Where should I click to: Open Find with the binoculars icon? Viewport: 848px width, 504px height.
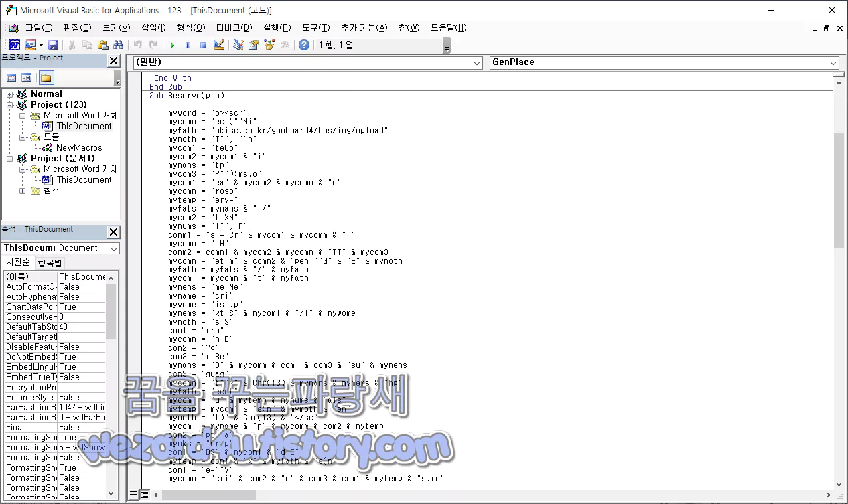tap(119, 45)
